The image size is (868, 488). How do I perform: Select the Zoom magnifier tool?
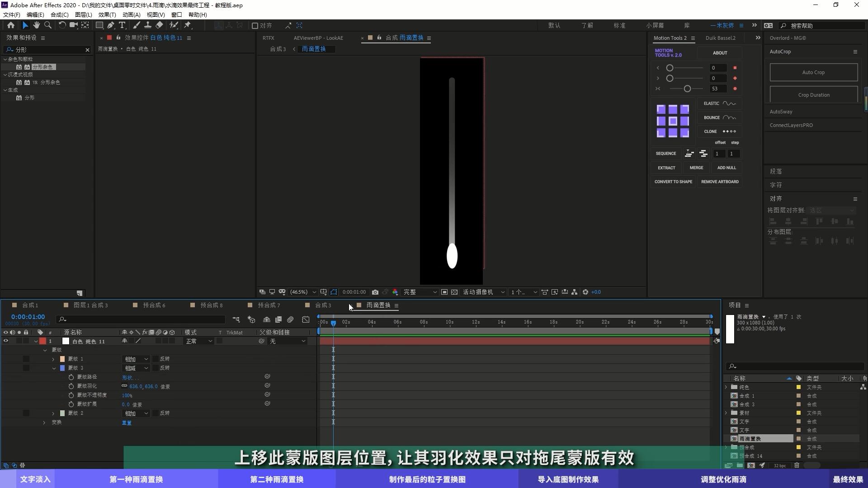pos(48,25)
